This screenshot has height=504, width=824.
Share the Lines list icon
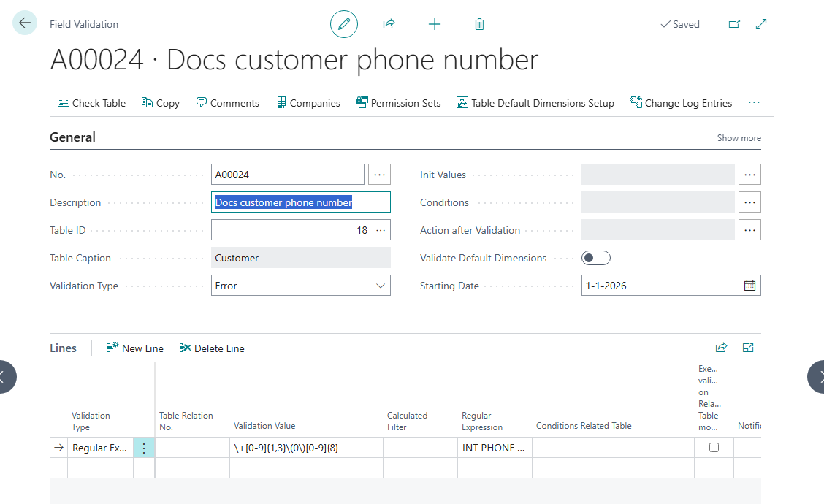[x=722, y=348]
